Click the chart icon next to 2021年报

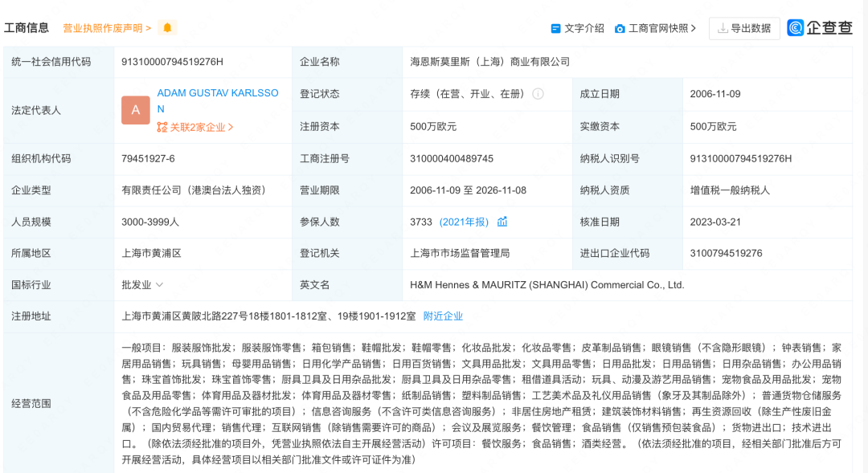502,222
